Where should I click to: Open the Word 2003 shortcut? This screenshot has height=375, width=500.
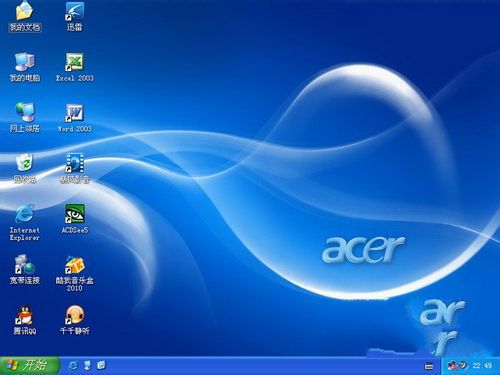point(74,118)
